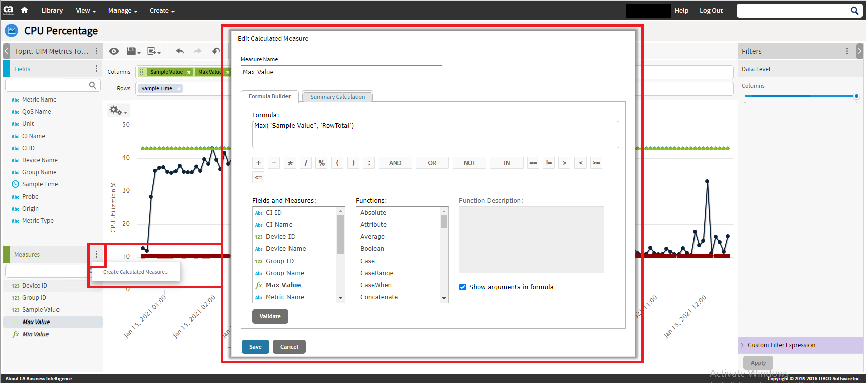Click the Validate button
The image size is (868, 385).
270,317
